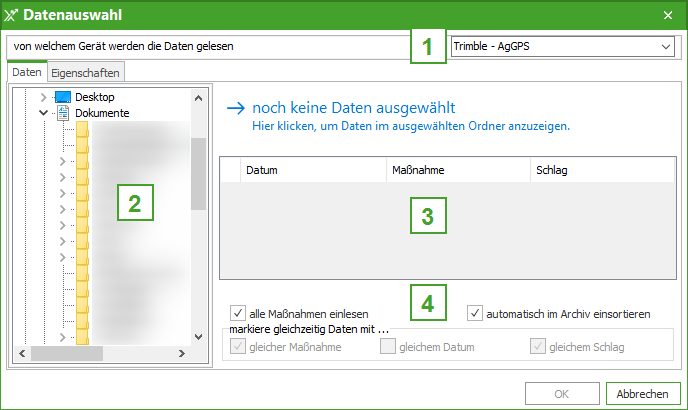This screenshot has width=688, height=410.
Task: Click the 'Hier klicken, um Daten' link text
Action: pos(410,127)
